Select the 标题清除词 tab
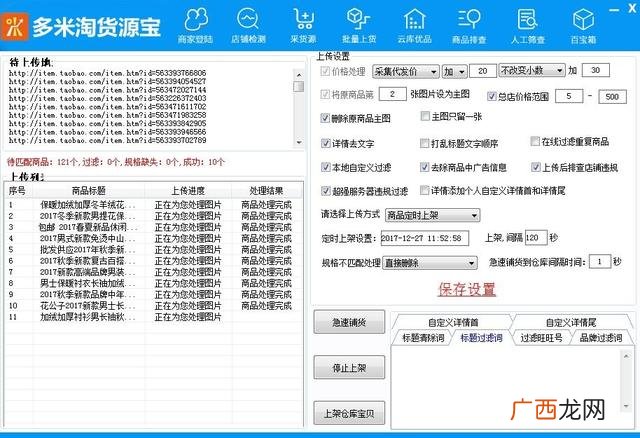This screenshot has height=438, width=640. coord(423,338)
